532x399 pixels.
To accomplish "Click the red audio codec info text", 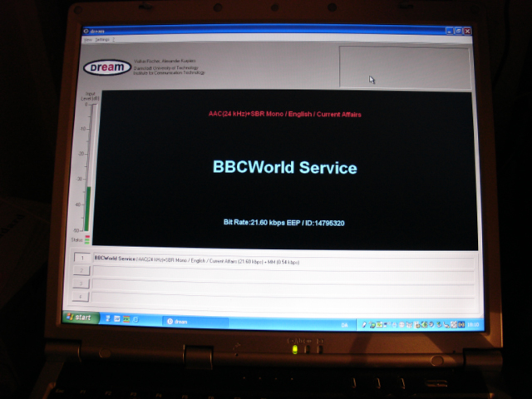I will pos(284,114).
